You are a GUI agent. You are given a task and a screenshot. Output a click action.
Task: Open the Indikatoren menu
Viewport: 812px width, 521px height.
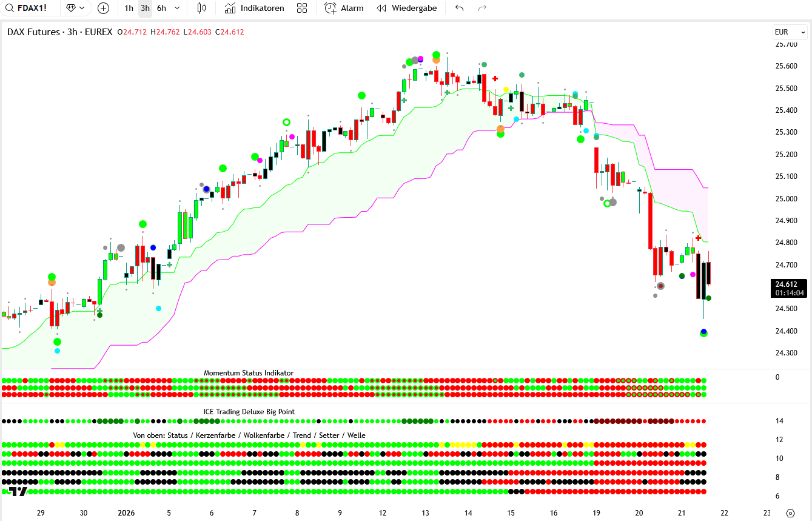[254, 8]
